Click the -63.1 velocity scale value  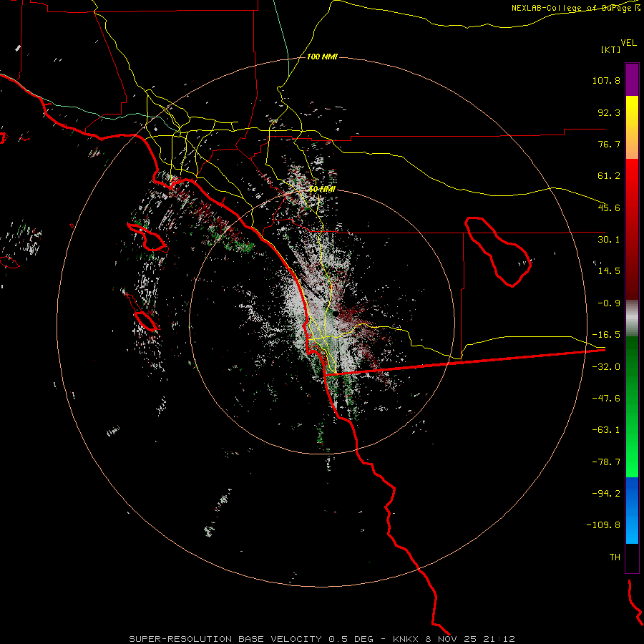[606, 430]
